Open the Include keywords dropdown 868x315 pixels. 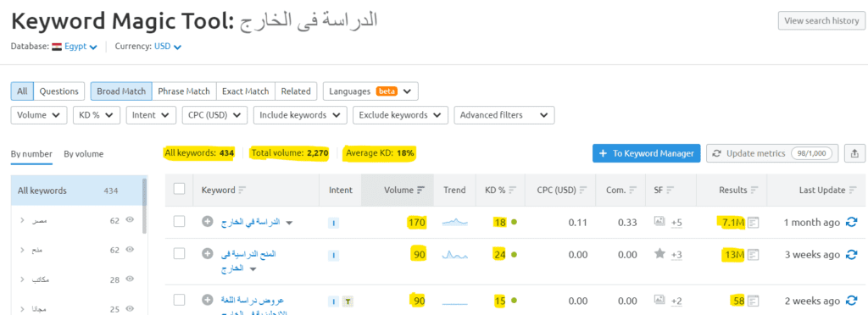coord(300,115)
